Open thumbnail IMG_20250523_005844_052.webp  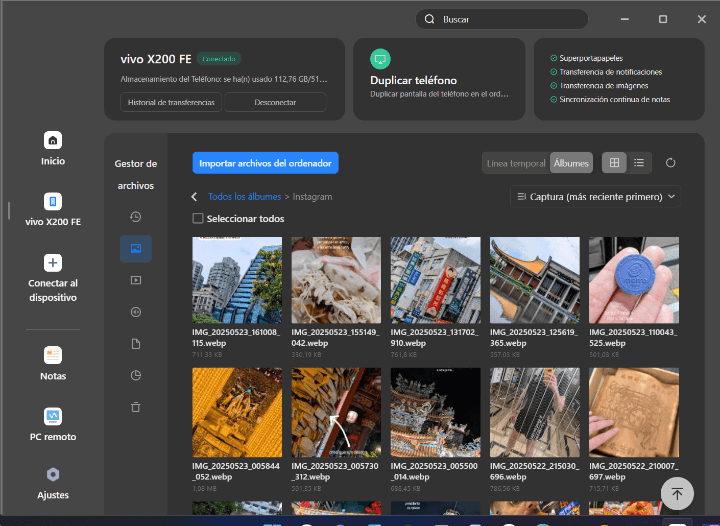237,412
